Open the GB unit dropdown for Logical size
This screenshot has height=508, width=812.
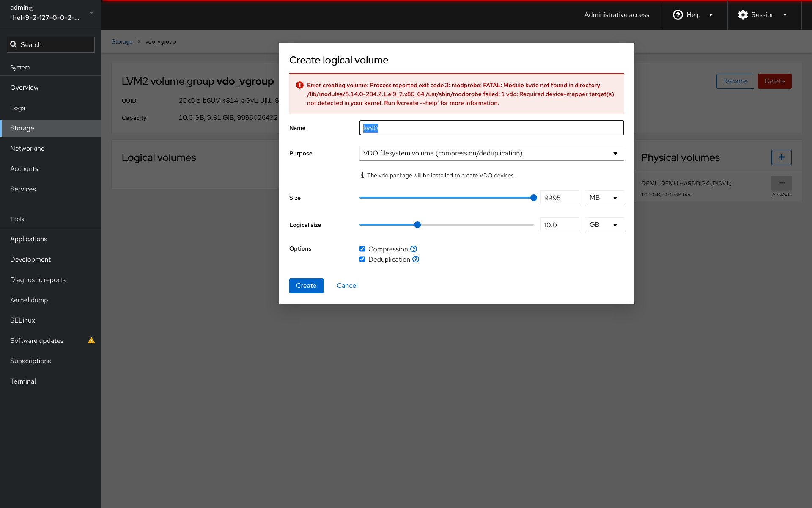(604, 224)
